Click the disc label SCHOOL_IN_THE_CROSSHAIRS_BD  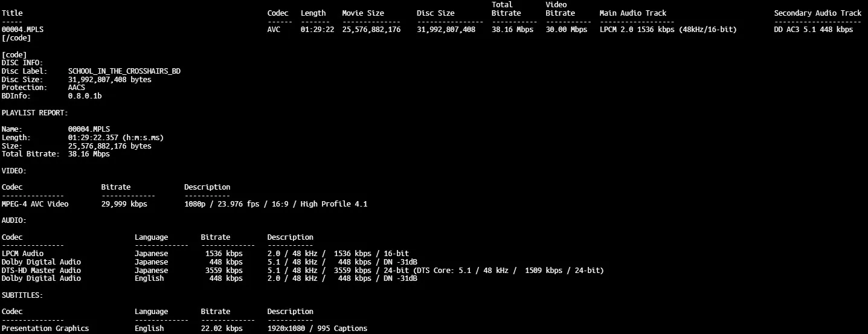pyautogui.click(x=124, y=71)
